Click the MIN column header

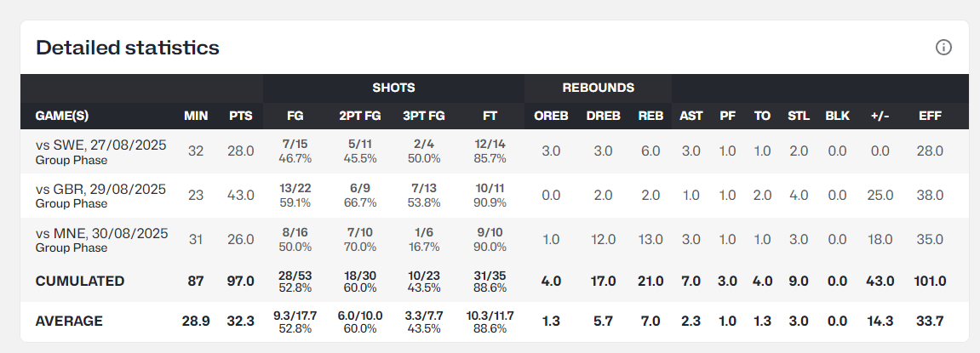click(x=196, y=116)
